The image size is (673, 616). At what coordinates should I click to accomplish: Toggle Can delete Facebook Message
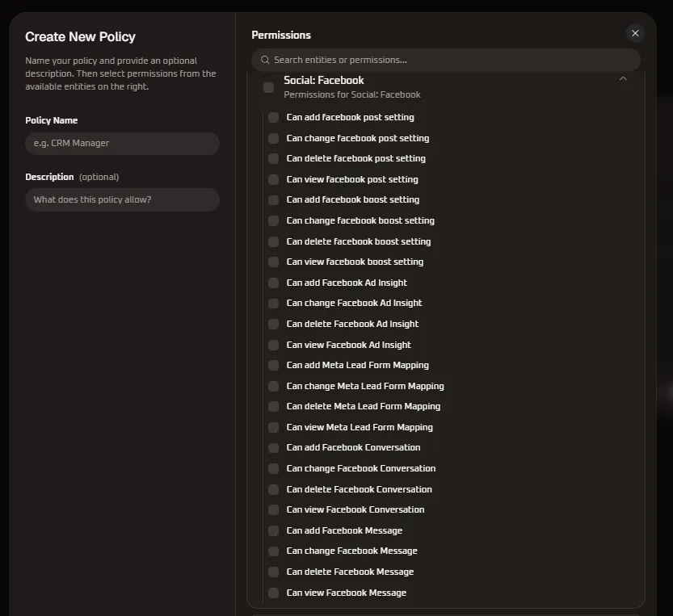click(x=273, y=572)
